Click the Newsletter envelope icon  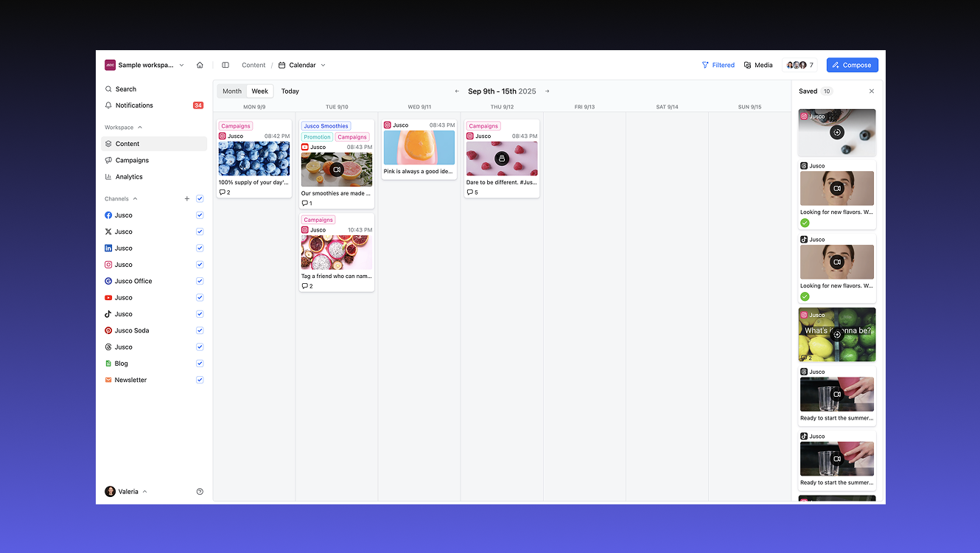click(108, 380)
